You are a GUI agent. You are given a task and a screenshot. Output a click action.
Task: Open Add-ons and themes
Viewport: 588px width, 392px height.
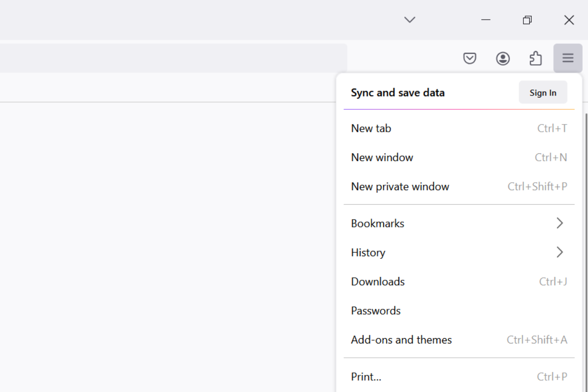(x=401, y=340)
